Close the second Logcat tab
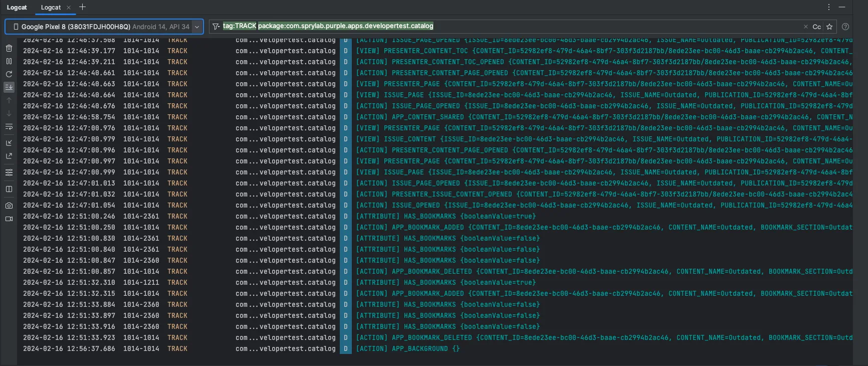 69,8
